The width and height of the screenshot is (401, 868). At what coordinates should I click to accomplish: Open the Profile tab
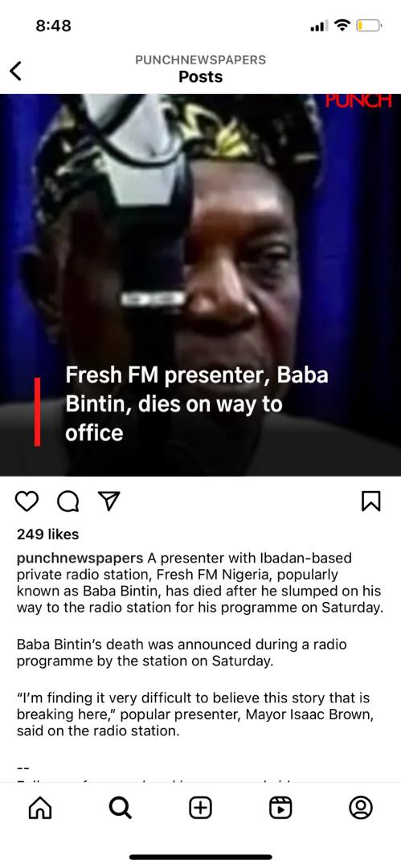click(361, 809)
